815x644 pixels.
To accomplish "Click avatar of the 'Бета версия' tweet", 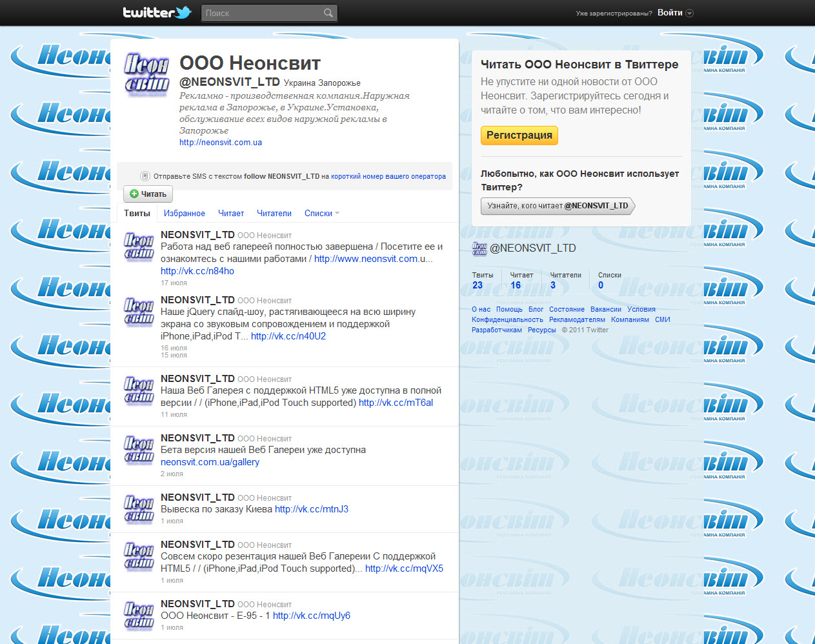I will point(139,449).
